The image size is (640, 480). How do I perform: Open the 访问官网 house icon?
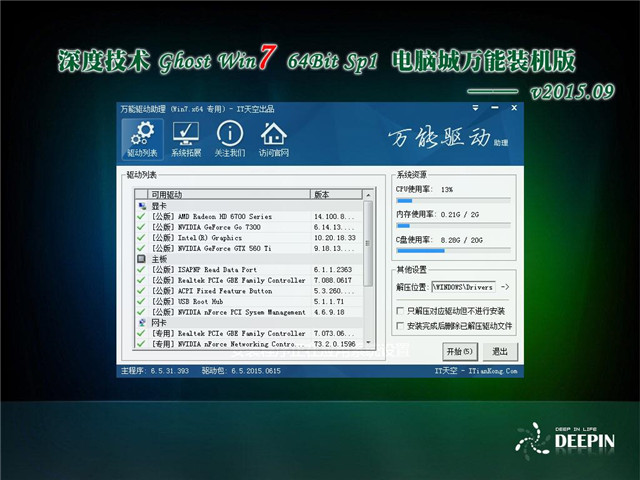pyautogui.click(x=273, y=139)
